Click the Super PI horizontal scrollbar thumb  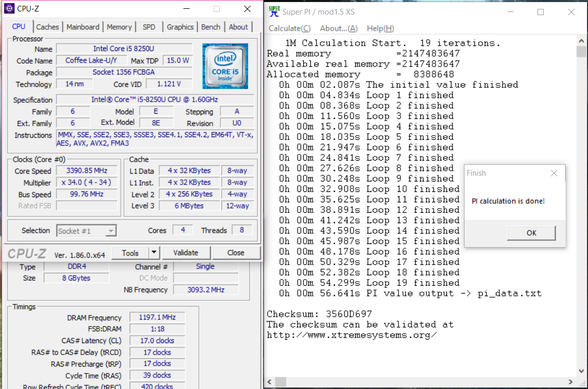pos(281,382)
